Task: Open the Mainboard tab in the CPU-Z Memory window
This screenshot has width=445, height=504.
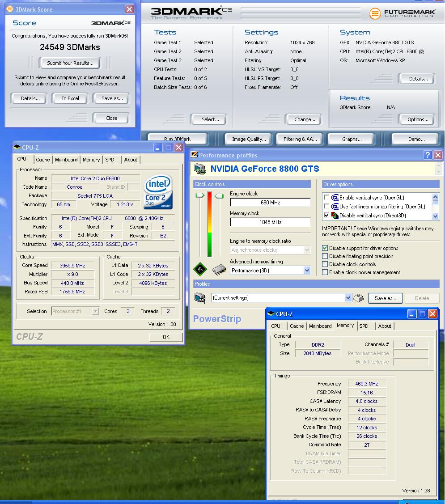Action: click(320, 326)
